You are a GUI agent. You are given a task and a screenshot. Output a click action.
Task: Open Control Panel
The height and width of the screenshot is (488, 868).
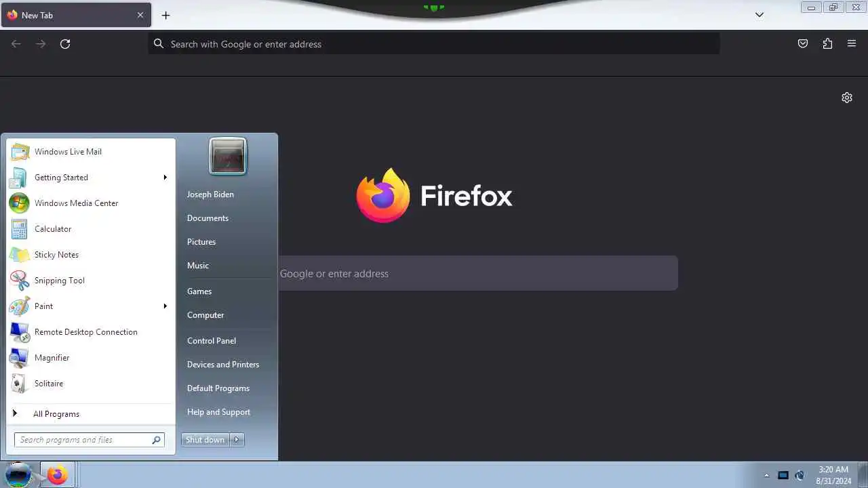[212, 341]
